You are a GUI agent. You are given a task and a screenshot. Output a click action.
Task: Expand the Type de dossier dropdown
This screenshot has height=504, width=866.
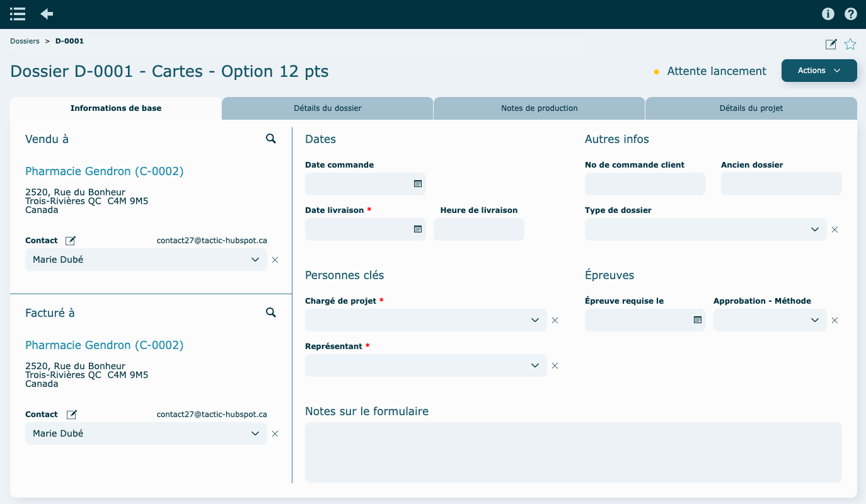(814, 230)
